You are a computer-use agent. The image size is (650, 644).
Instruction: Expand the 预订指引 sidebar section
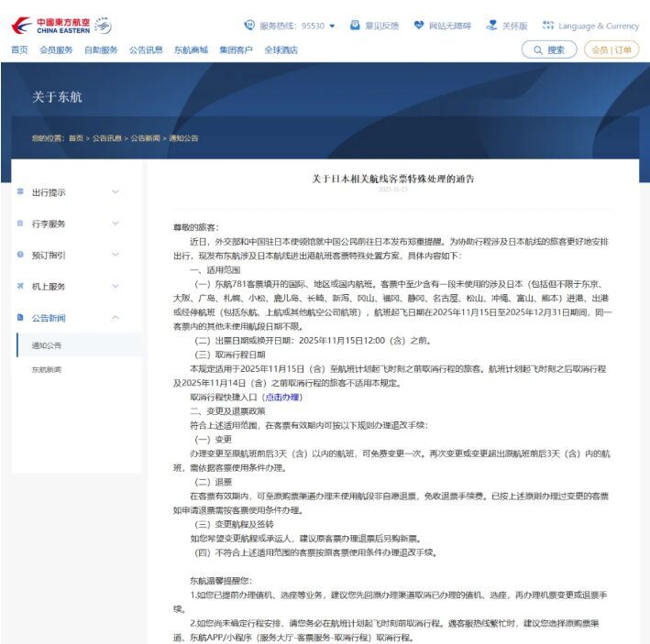(115, 255)
